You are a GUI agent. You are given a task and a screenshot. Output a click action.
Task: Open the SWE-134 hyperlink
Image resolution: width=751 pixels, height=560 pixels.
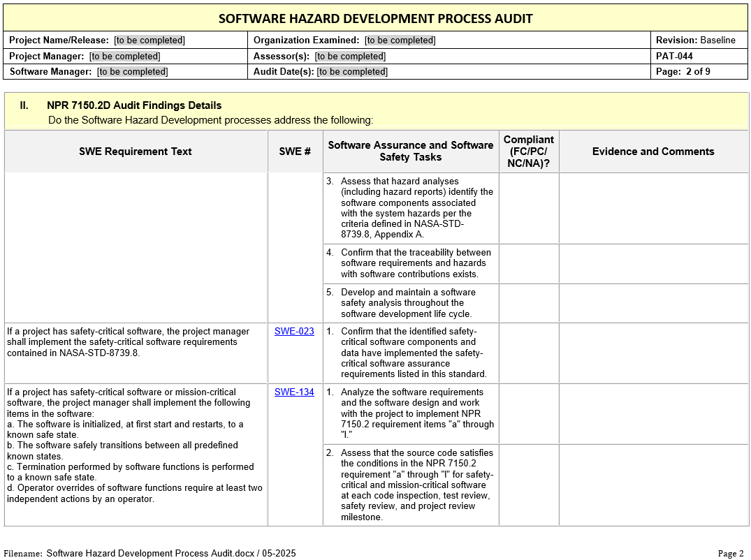[294, 392]
